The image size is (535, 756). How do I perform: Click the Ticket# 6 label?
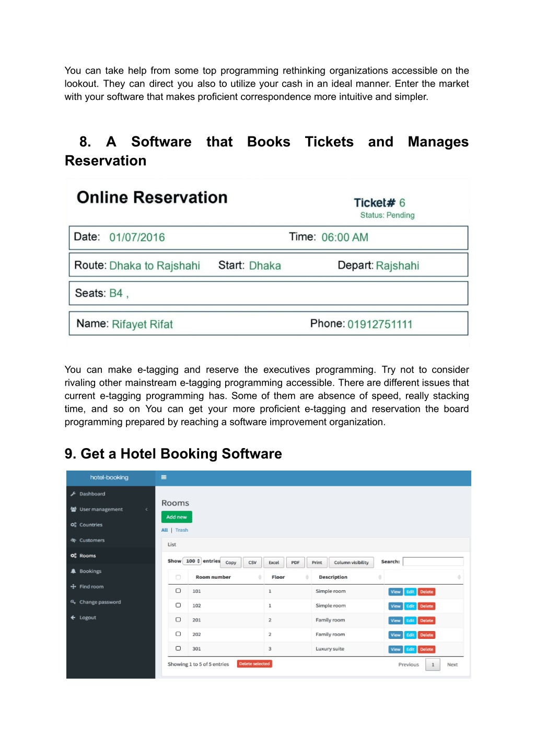[x=379, y=203]
